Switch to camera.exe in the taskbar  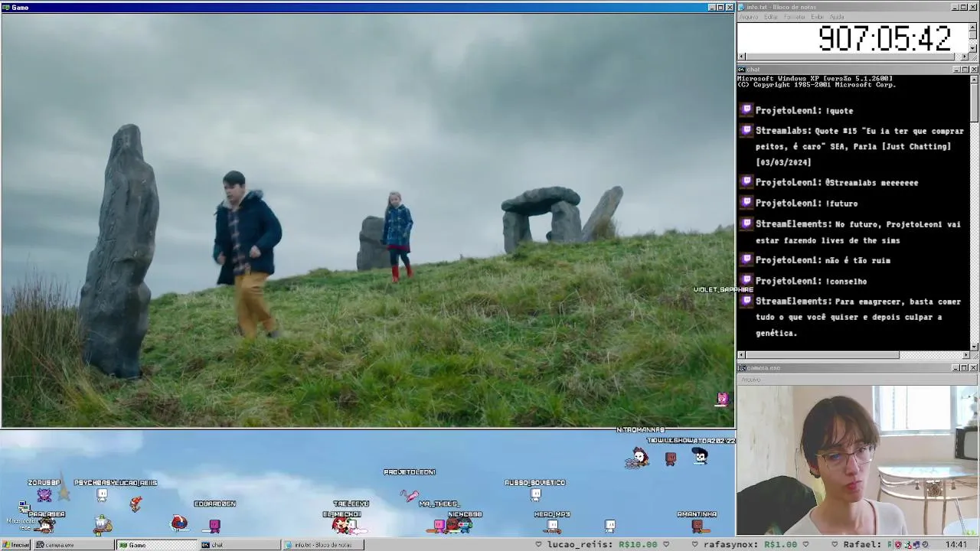coord(73,545)
